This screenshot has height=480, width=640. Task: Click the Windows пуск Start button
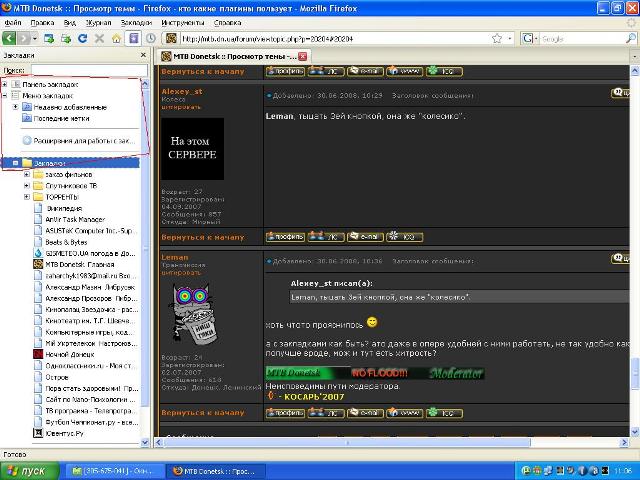(28, 469)
